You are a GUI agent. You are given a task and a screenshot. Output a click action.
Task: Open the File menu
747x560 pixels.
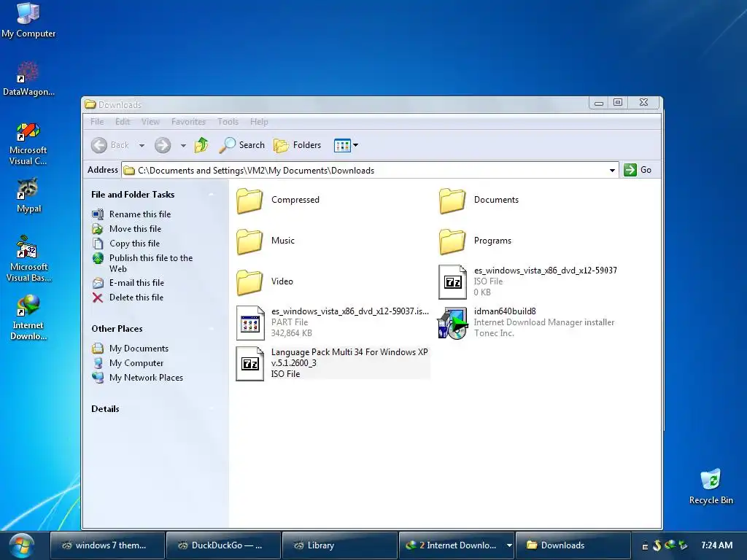97,122
